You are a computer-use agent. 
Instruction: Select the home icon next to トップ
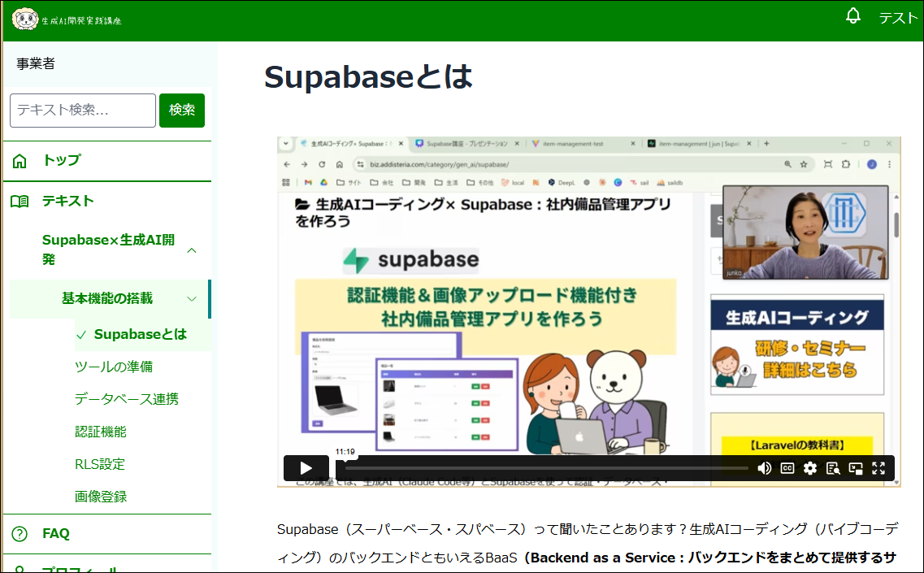[18, 160]
